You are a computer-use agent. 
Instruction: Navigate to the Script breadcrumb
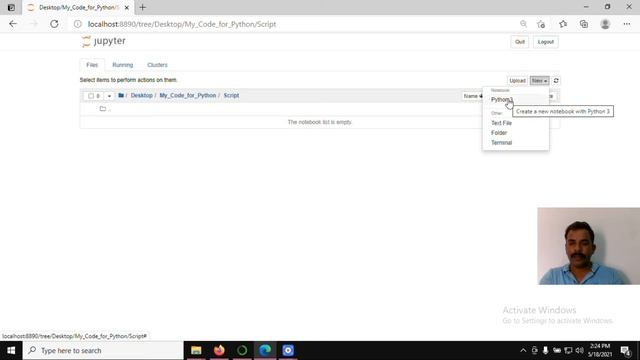point(231,96)
